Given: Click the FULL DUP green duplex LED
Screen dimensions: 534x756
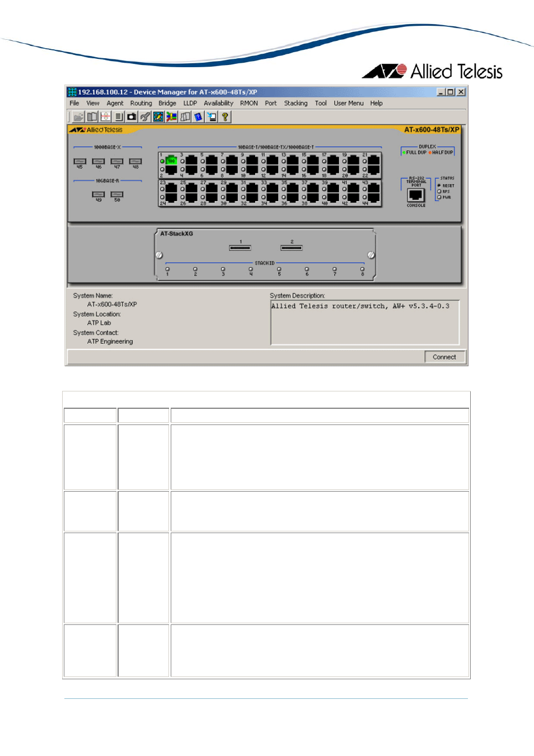Looking at the screenshot, I should click(404, 152).
